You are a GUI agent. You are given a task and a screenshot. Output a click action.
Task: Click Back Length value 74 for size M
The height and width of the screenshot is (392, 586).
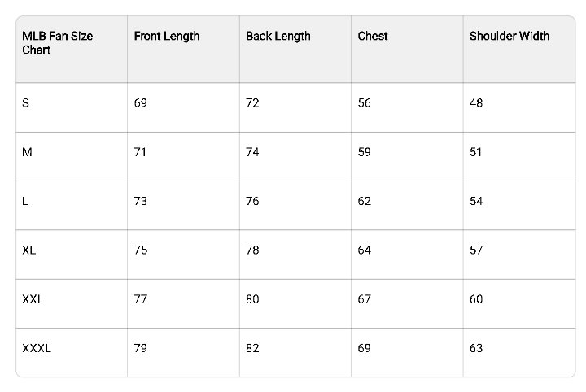pos(252,152)
